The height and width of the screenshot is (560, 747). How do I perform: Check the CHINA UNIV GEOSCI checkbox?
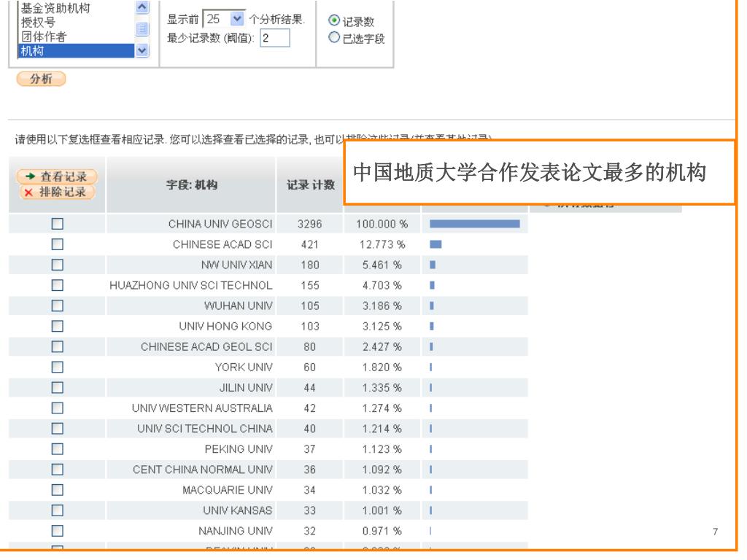click(57, 224)
